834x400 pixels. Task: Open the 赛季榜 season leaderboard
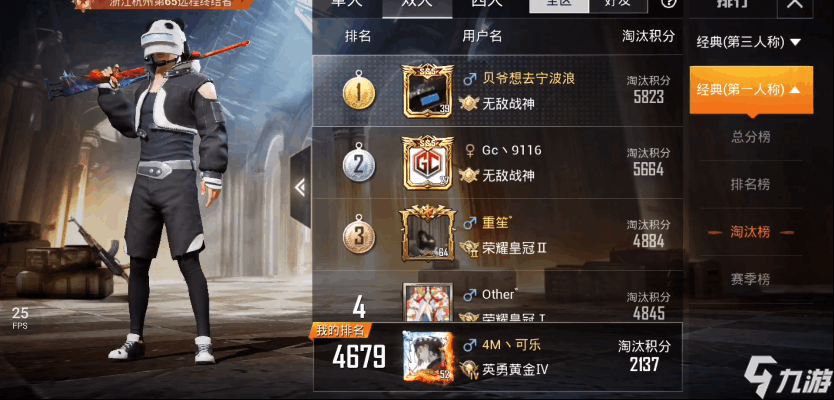[x=751, y=279]
